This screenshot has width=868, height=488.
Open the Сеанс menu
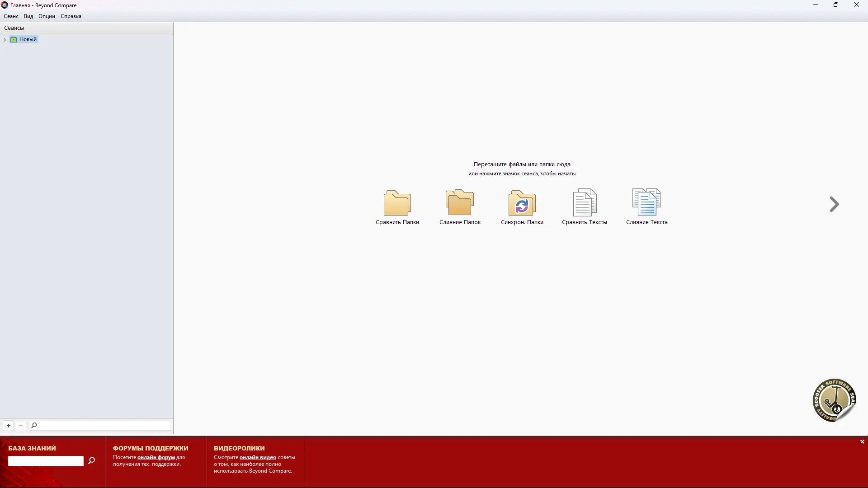(x=11, y=16)
